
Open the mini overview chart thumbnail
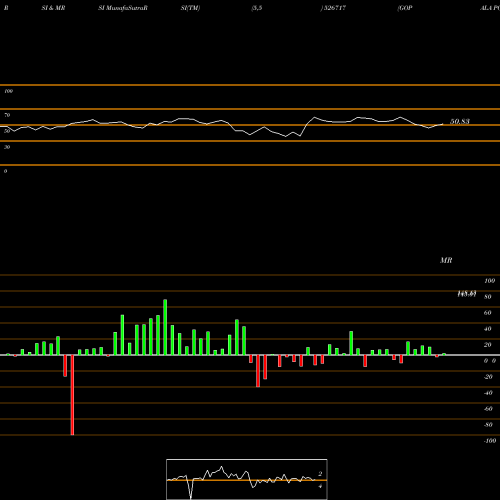(247, 479)
